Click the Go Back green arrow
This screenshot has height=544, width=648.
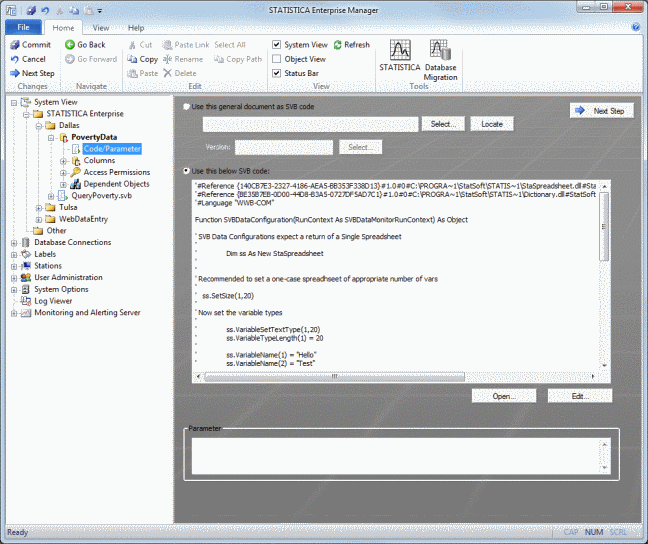click(70, 45)
